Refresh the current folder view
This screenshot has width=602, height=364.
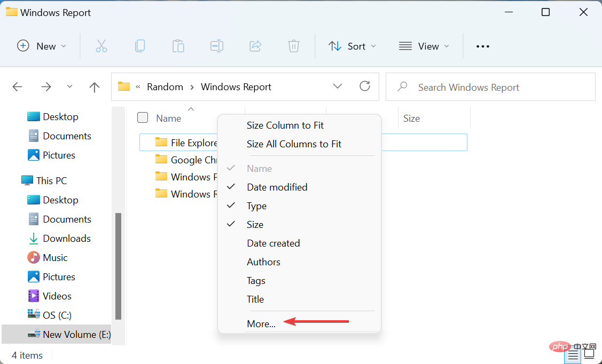[365, 86]
